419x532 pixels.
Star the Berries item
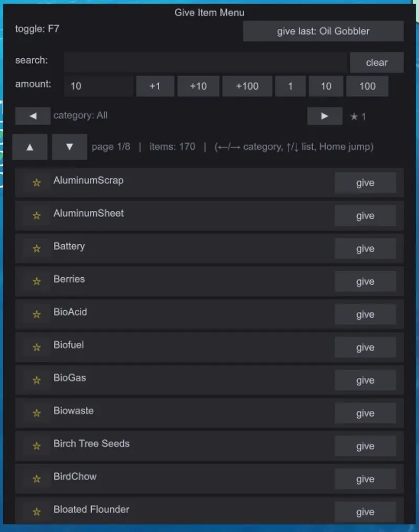tap(37, 281)
